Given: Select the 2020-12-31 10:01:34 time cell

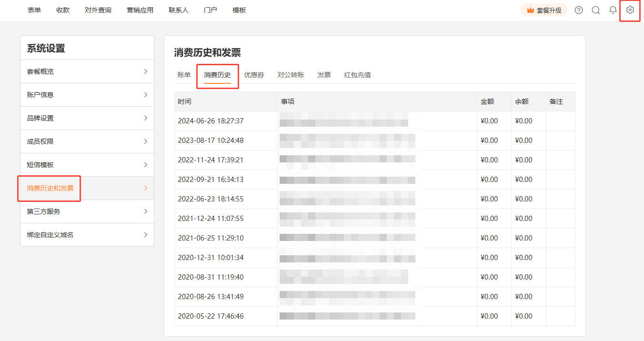Looking at the screenshot, I should point(226,258).
